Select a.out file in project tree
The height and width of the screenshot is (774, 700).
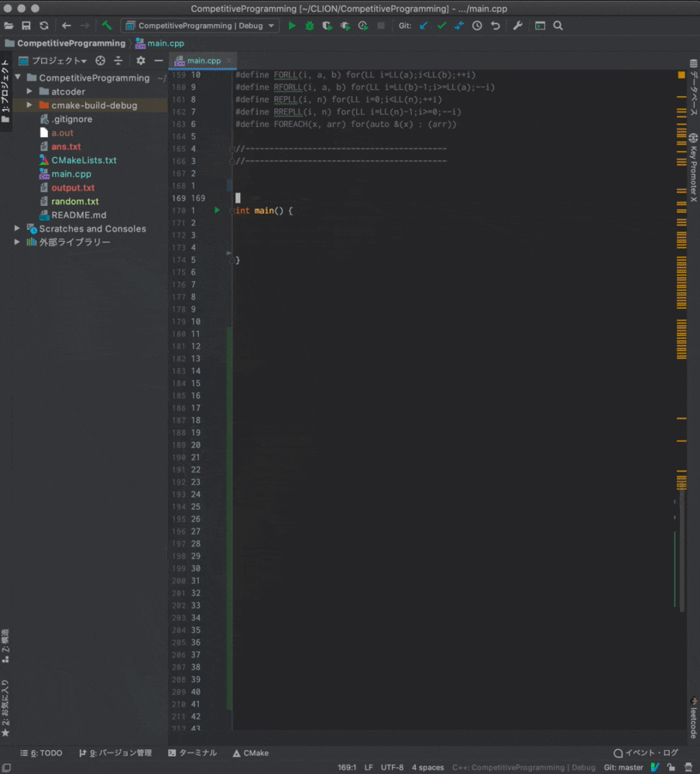point(62,133)
